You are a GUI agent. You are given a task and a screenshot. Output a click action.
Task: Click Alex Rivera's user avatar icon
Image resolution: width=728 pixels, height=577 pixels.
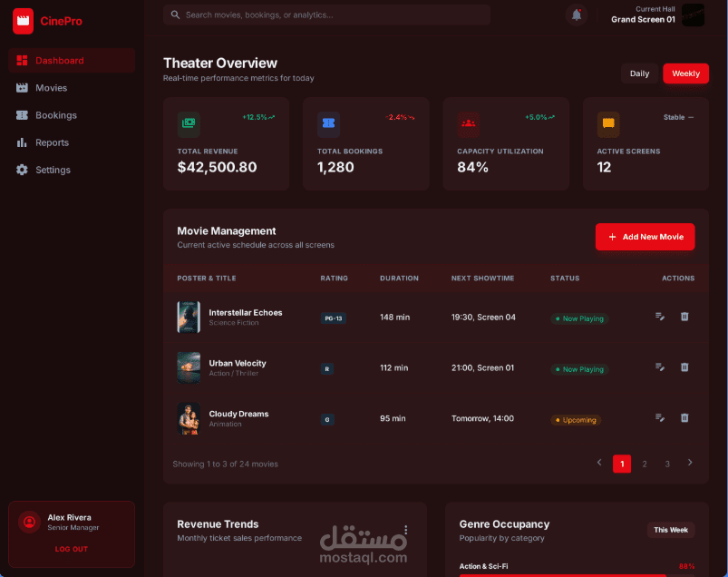tap(29, 523)
